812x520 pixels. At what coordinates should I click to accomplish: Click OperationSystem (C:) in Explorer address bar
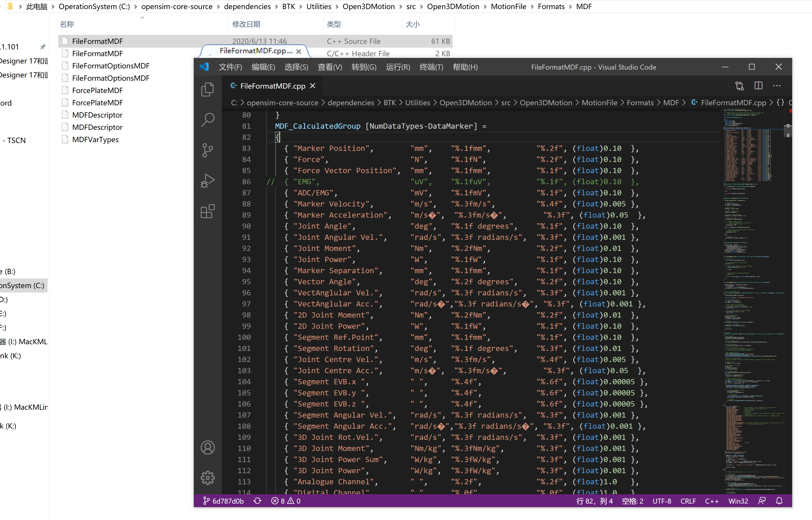(x=94, y=7)
